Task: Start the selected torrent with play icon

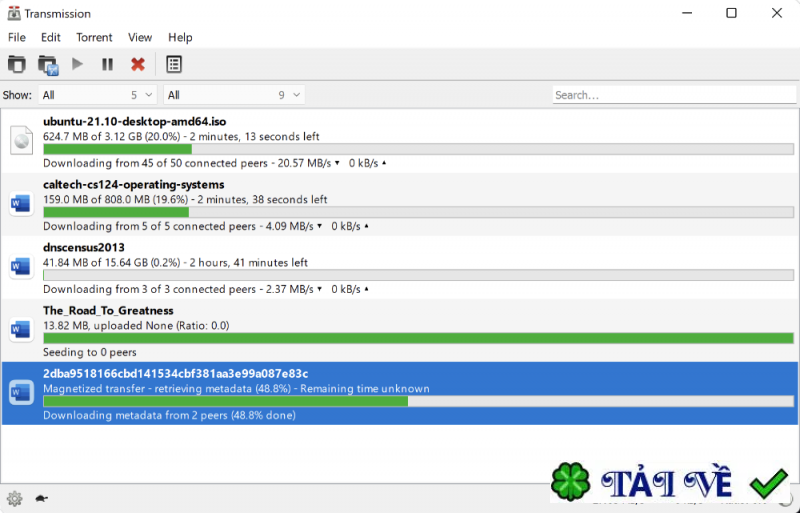Action: [x=78, y=64]
